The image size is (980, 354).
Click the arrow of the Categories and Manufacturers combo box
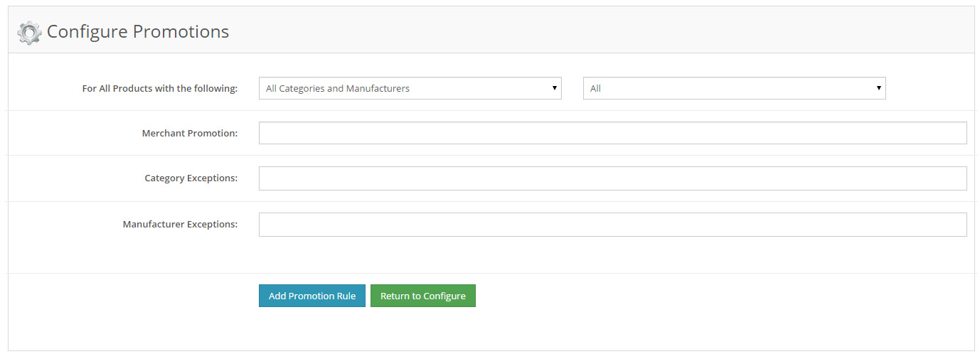pos(554,88)
